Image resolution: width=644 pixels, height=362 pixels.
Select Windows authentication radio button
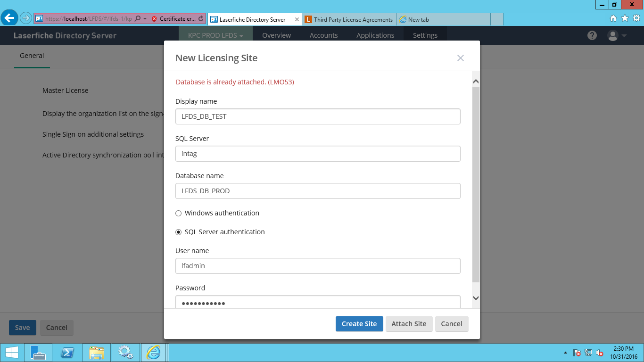pyautogui.click(x=178, y=214)
